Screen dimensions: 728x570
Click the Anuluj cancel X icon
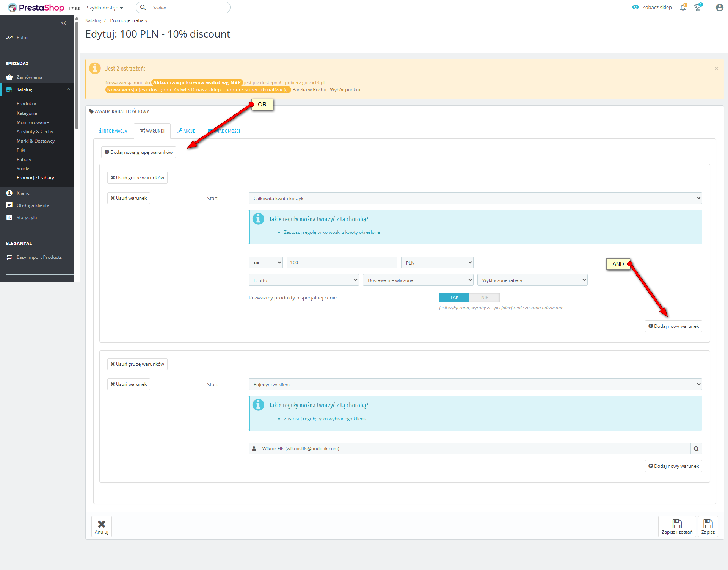click(x=102, y=524)
